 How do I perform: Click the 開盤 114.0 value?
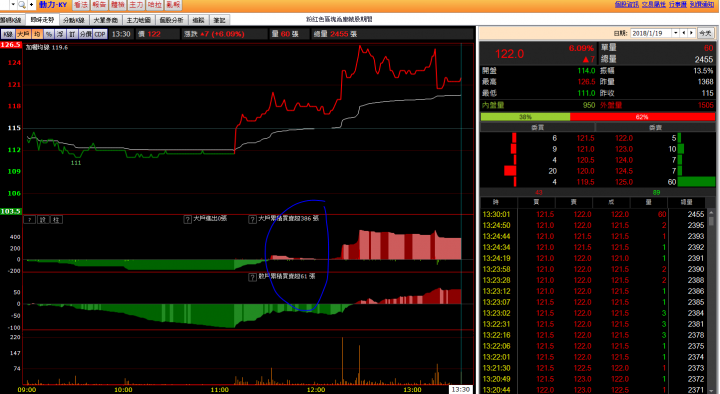[586, 71]
